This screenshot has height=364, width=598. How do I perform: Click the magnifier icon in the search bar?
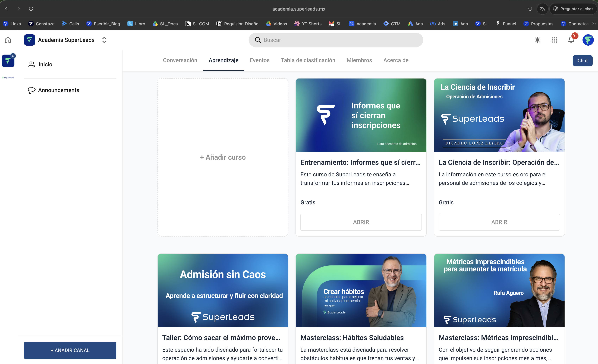[258, 40]
